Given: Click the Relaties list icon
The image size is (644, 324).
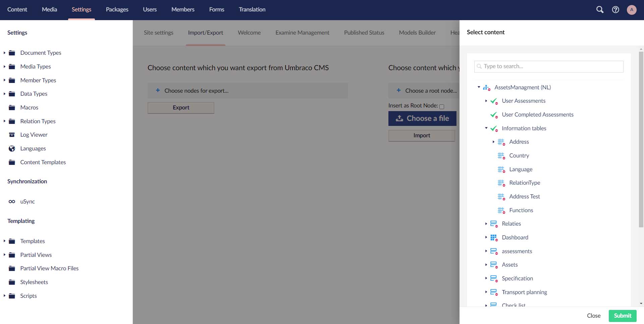Looking at the screenshot, I should click(494, 224).
